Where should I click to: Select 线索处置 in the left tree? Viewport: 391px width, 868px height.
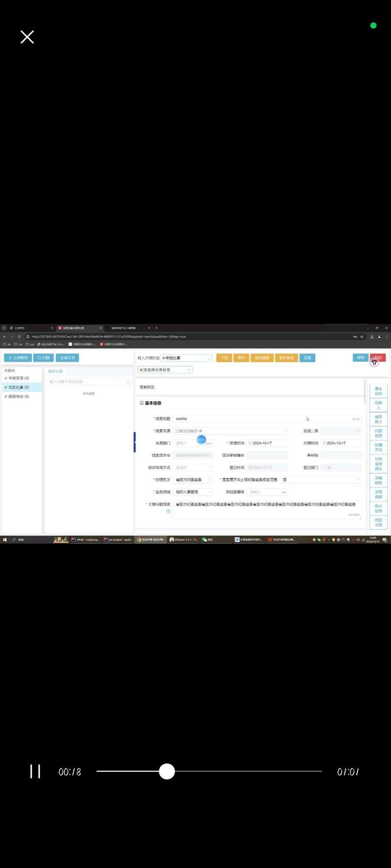19,388
